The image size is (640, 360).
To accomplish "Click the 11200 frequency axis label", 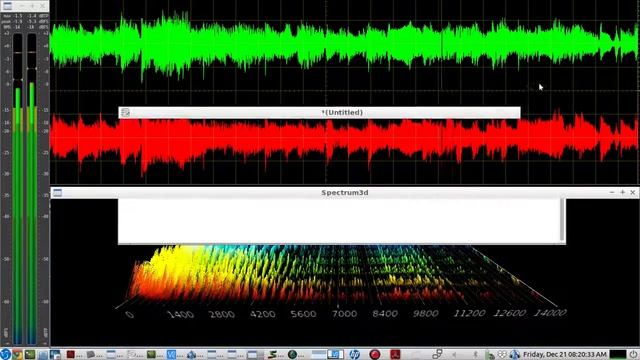I will tap(469, 313).
